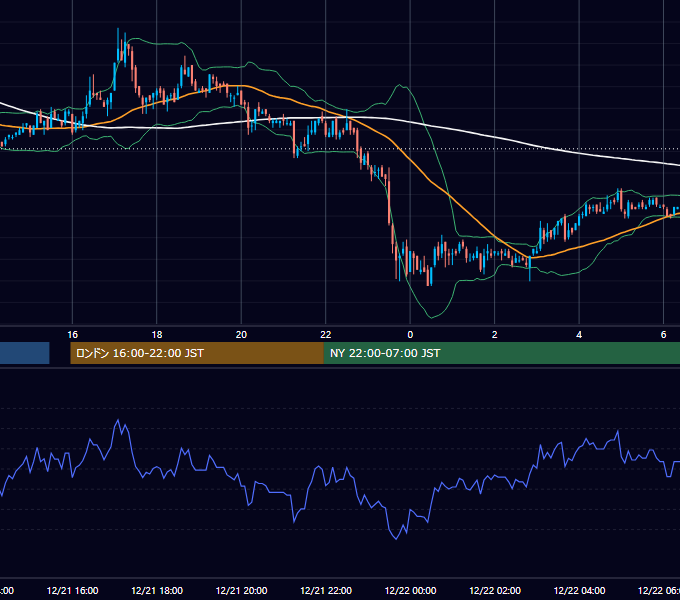
Task: Click the 20 hour label on price chart axis
Action: coord(241,335)
